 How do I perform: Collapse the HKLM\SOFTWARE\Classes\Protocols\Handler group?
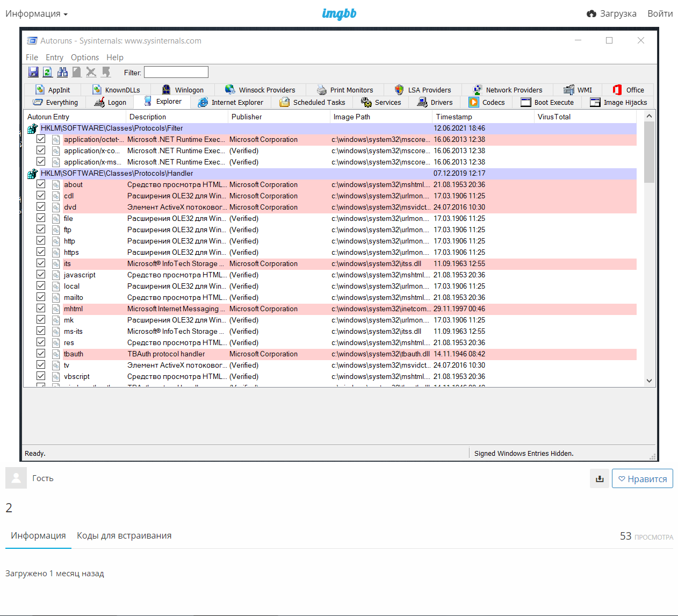[x=32, y=173]
